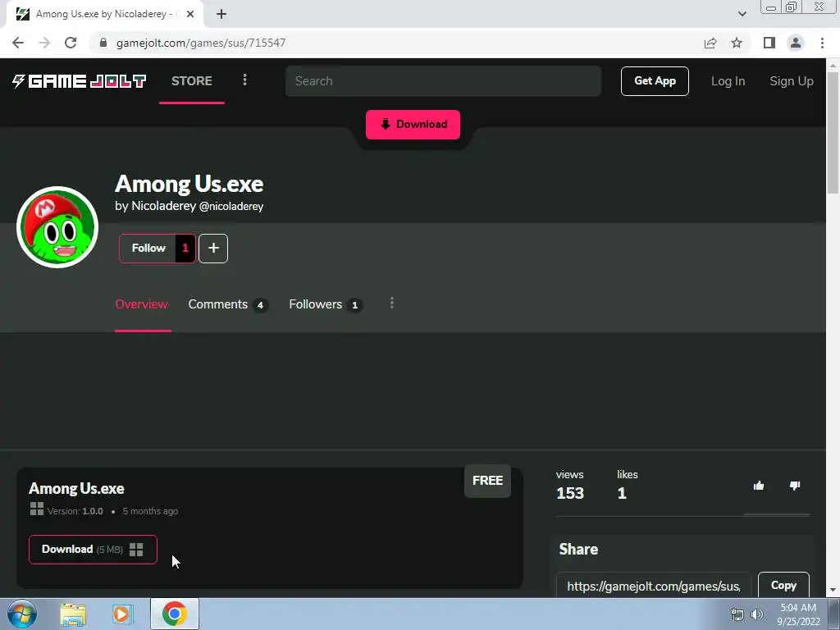Download the 5 MB Windows package
Screen dimensions: 840x630
point(93,549)
